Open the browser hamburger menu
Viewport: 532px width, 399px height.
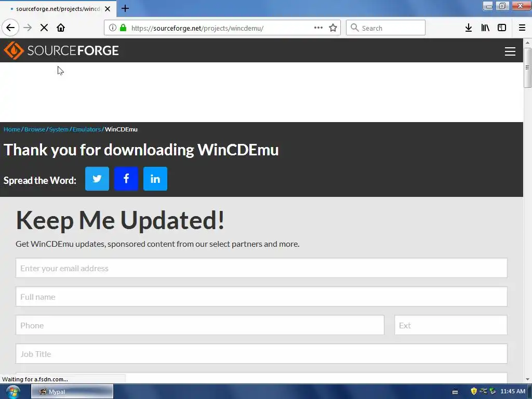[522, 28]
